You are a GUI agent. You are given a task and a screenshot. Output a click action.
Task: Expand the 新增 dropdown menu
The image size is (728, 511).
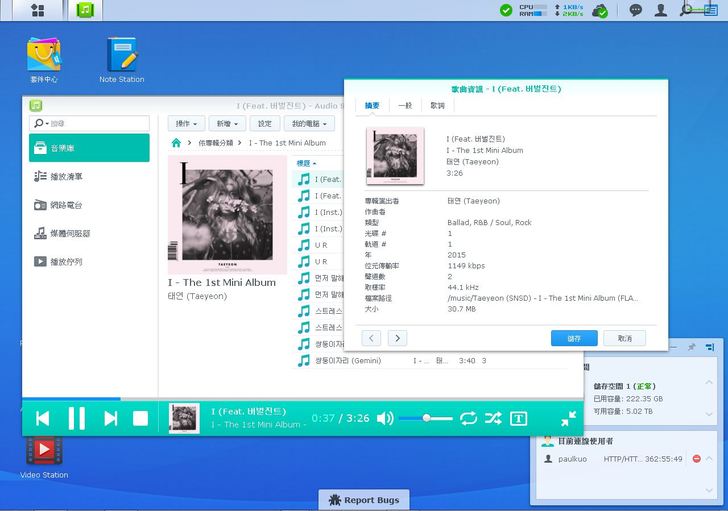coord(226,124)
